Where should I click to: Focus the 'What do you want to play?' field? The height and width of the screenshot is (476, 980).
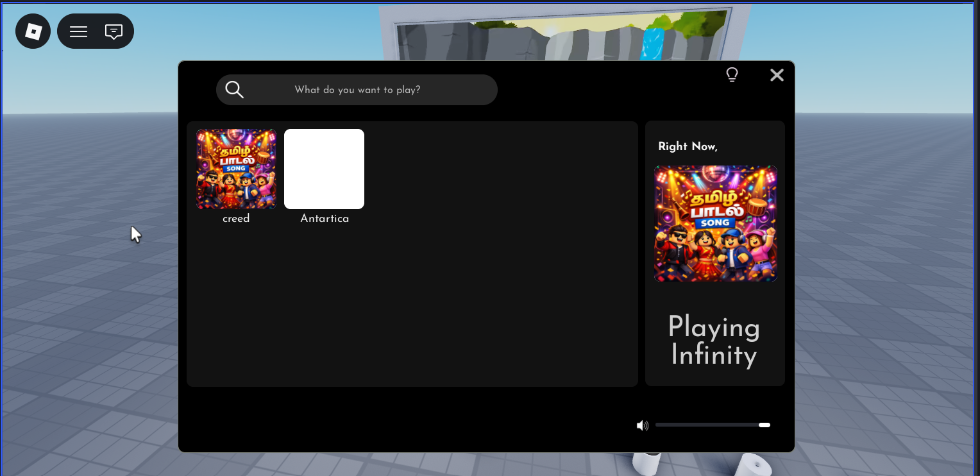click(x=357, y=90)
